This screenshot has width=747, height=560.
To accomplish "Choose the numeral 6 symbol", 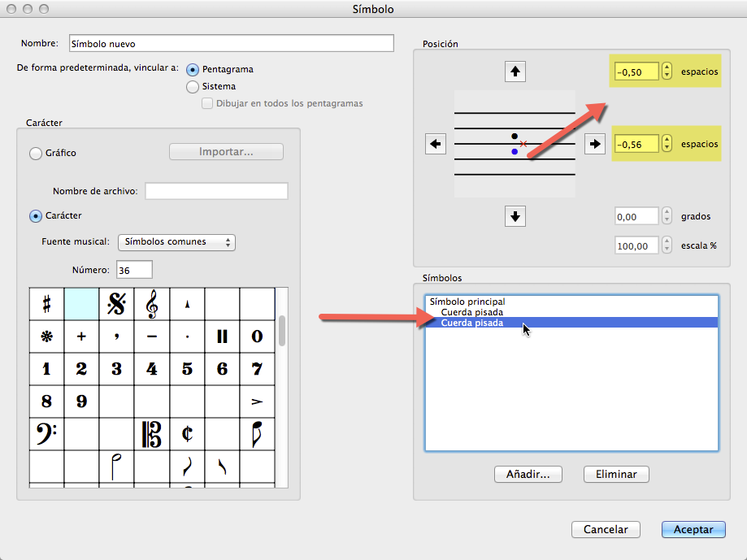I will [222, 369].
